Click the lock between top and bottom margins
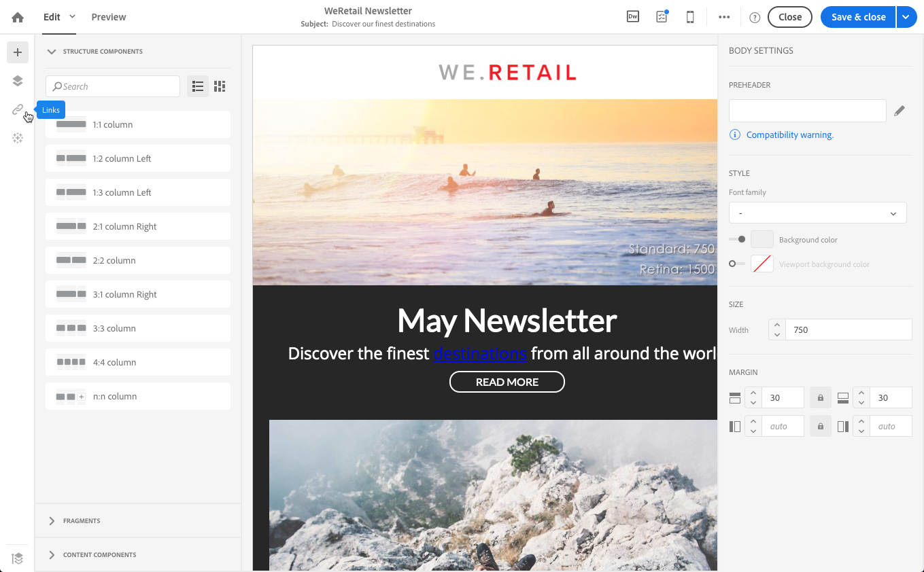924x572 pixels. pos(821,397)
